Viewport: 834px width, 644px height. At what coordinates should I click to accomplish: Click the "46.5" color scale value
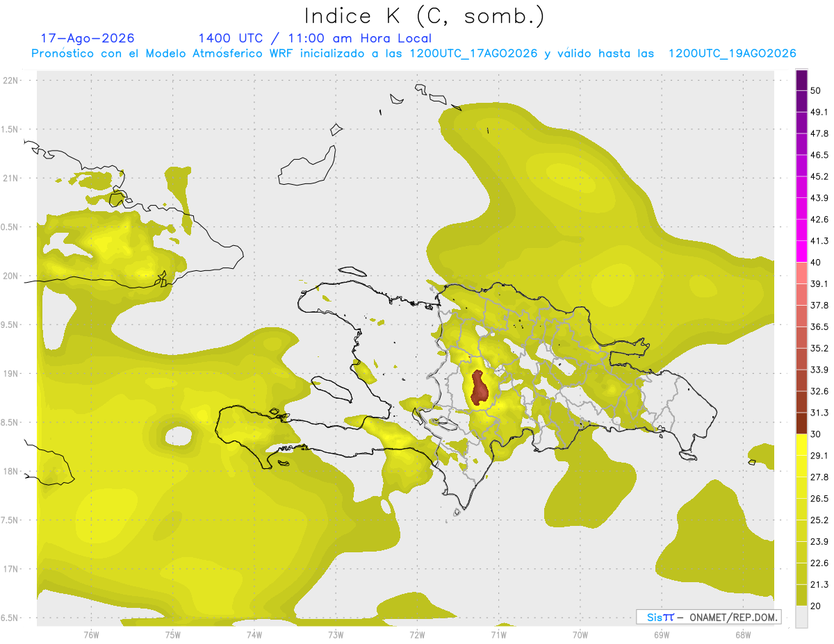[819, 155]
